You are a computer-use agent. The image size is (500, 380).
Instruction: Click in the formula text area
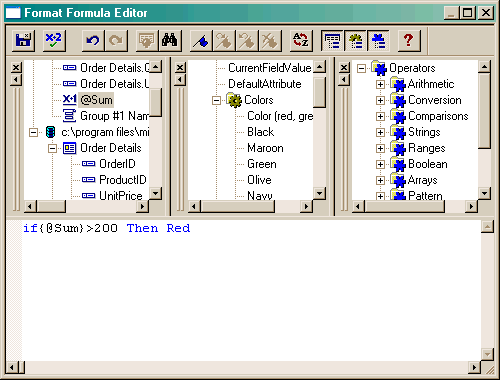click(251, 290)
